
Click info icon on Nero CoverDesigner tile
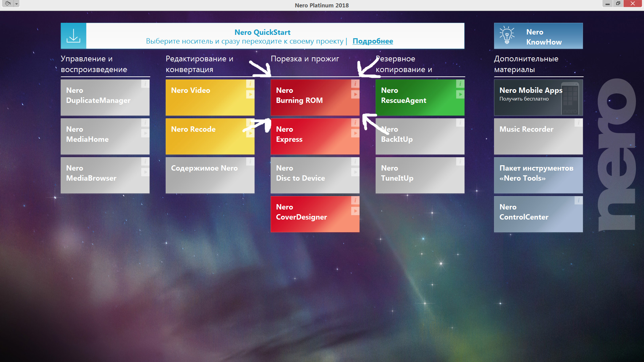tap(355, 200)
